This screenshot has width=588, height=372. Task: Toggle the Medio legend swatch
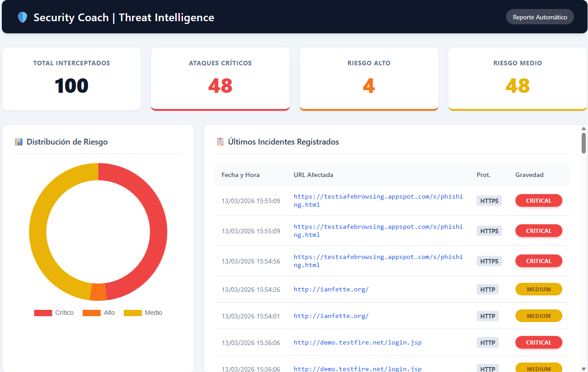click(133, 313)
